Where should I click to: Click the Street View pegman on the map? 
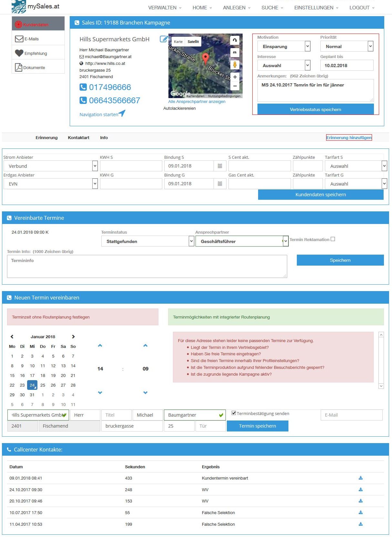(235, 65)
